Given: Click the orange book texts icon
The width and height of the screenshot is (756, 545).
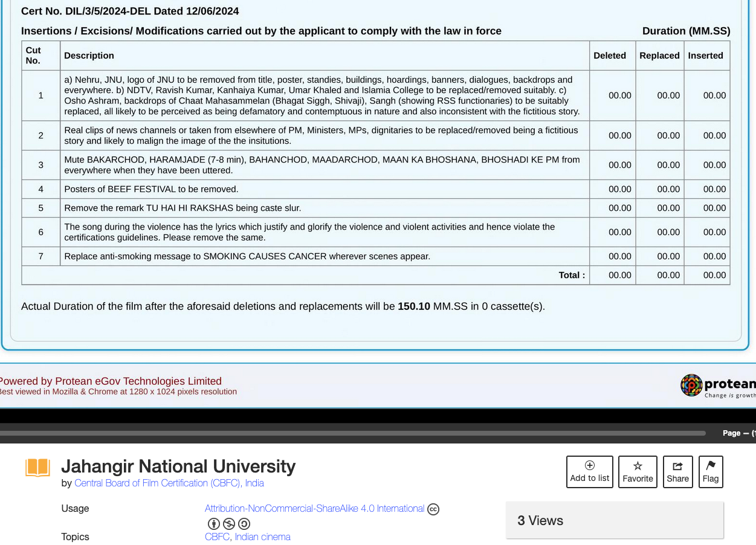Looking at the screenshot, I should 37,468.
